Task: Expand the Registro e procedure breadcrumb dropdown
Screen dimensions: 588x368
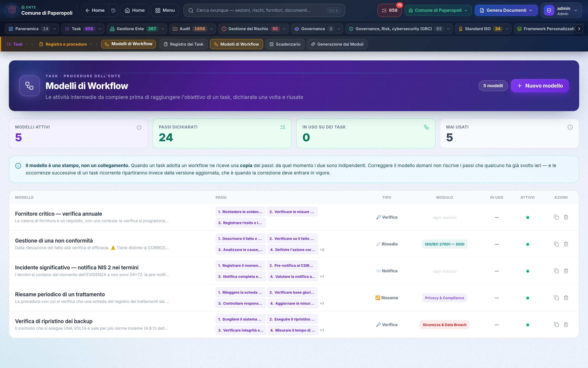Action: pyautogui.click(x=91, y=44)
